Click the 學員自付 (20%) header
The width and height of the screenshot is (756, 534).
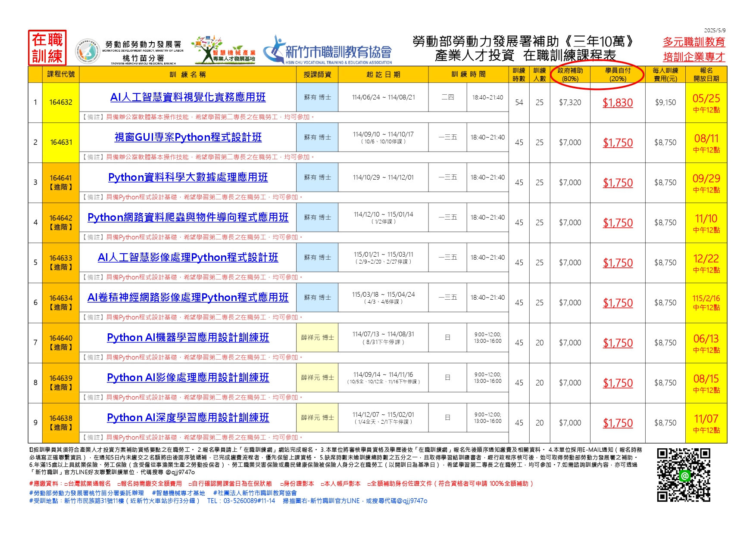click(x=618, y=75)
